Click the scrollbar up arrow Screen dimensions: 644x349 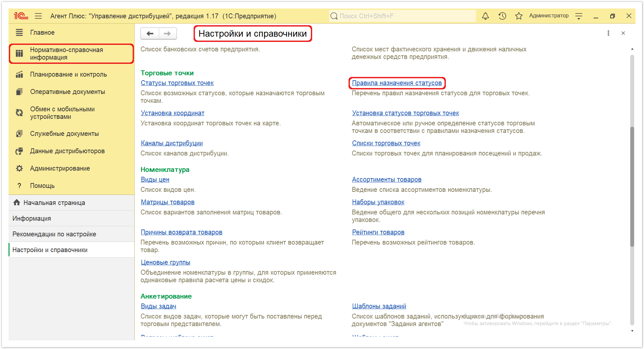click(x=632, y=49)
